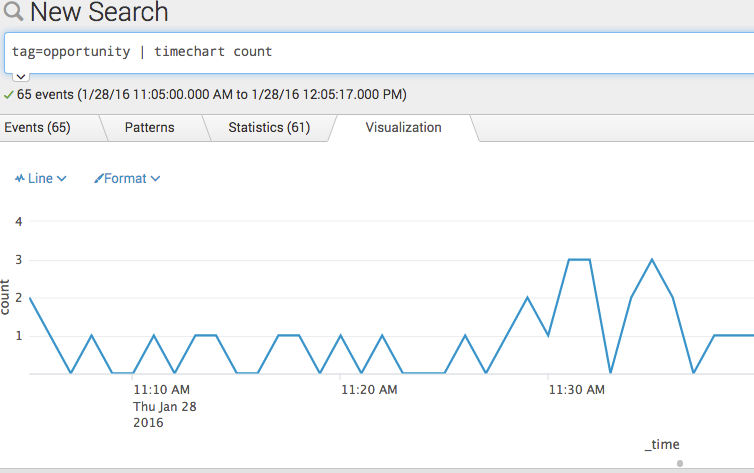The height and width of the screenshot is (473, 754).
Task: Click the count y-axis title
Action: [8, 298]
